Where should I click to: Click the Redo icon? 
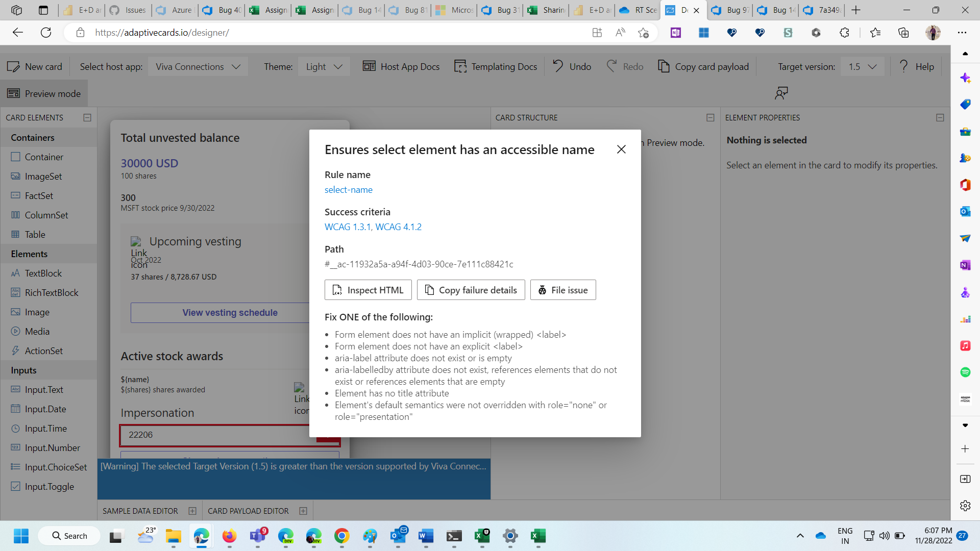612,66
